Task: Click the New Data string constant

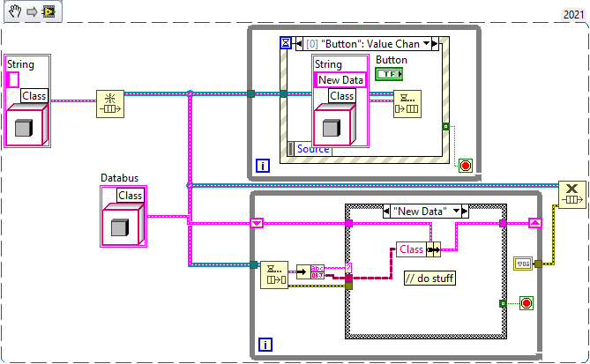Action: tap(340, 79)
